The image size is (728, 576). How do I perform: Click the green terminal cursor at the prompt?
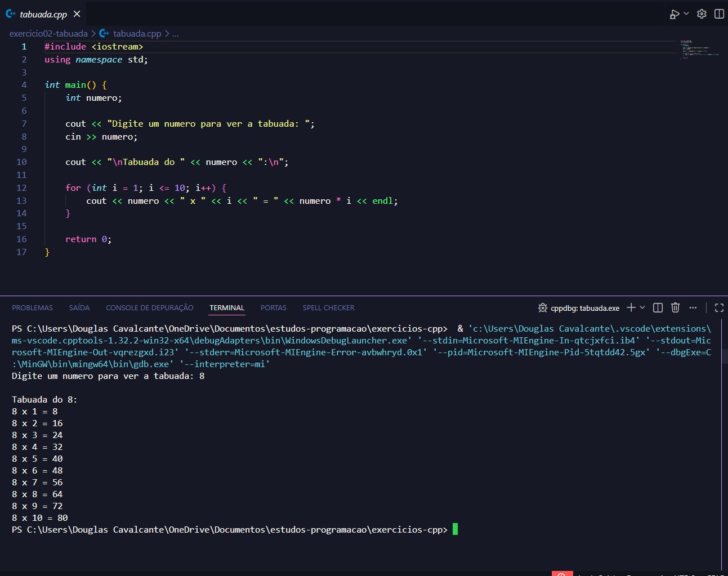click(x=455, y=529)
